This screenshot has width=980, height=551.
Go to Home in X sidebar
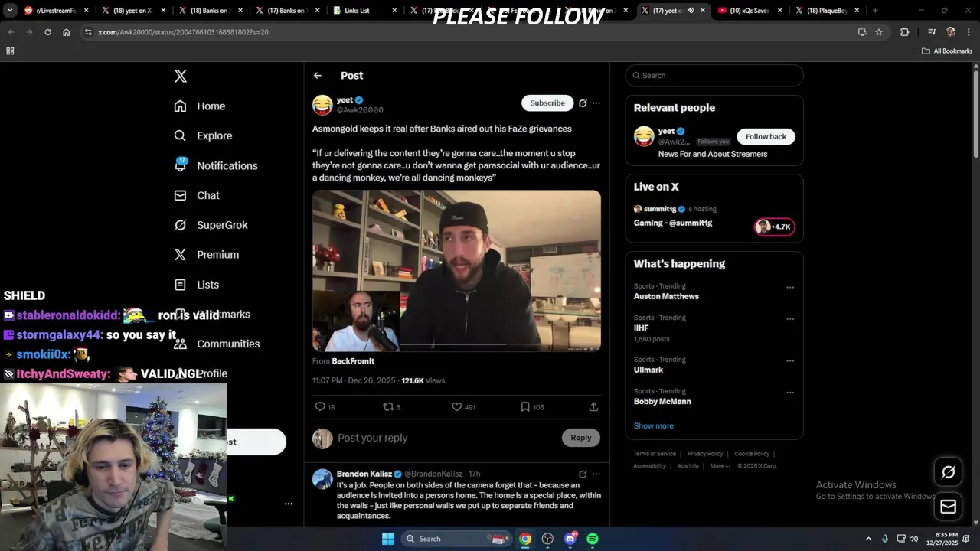pos(200,106)
